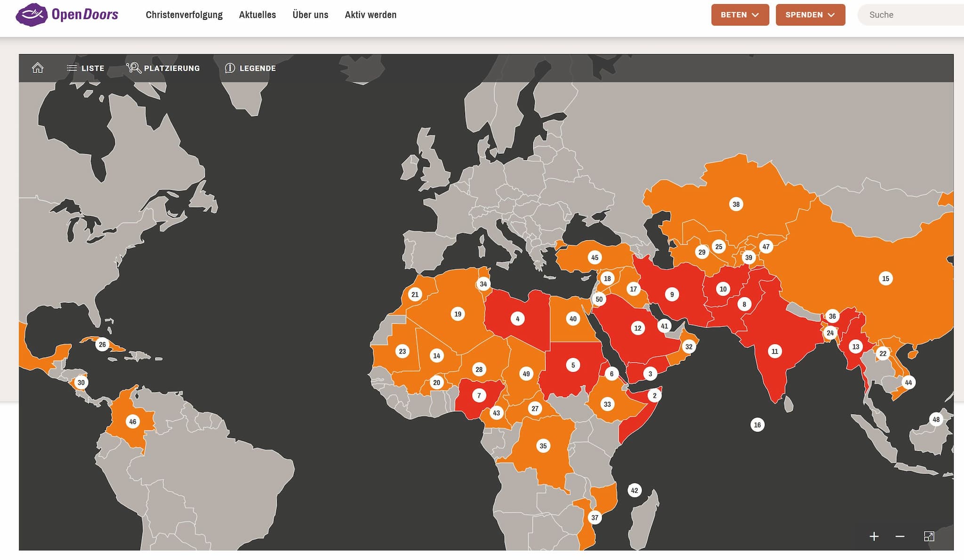
Task: Select map marker 15 on China
Action: click(x=886, y=279)
